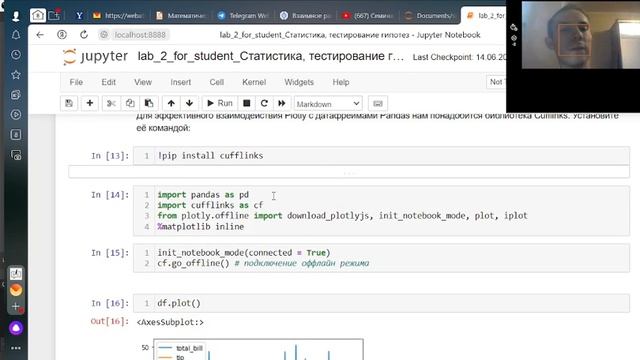Open notifications bell in sidebar
Viewport: 640px width, 360px height.
point(16,35)
